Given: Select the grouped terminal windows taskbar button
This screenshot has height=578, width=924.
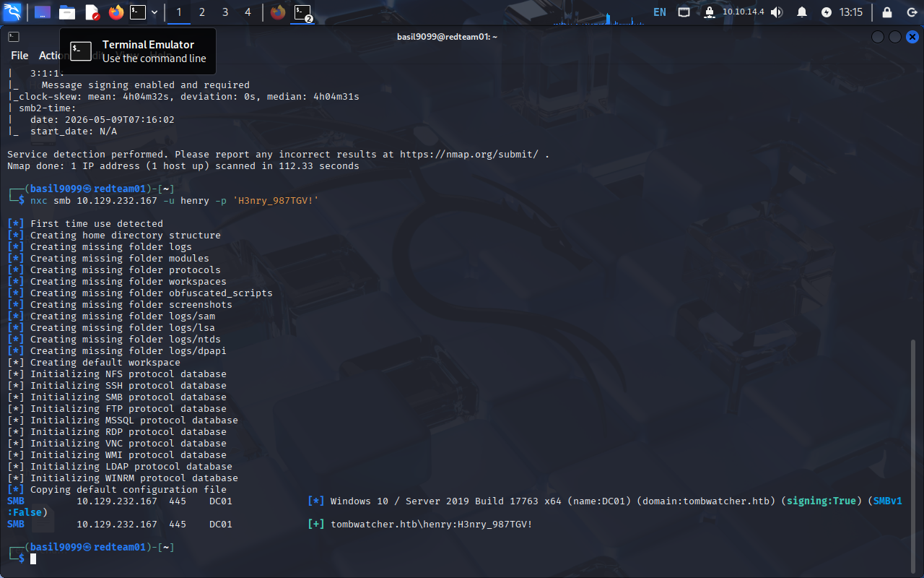Looking at the screenshot, I should (x=303, y=12).
